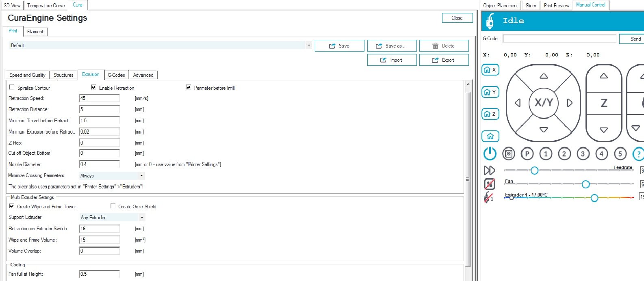Click the Z Hop input field

100,143
